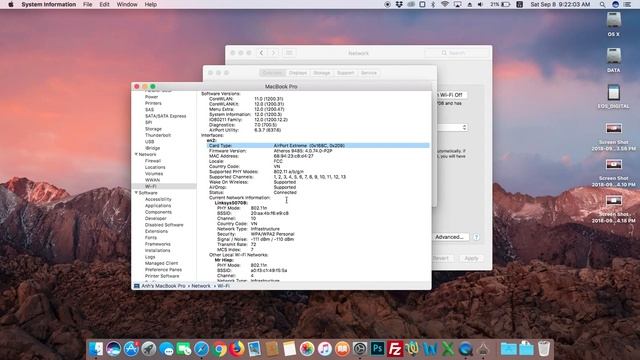Launch Google Chrome from the Dock
This screenshot has height=360, width=640.
point(219,349)
